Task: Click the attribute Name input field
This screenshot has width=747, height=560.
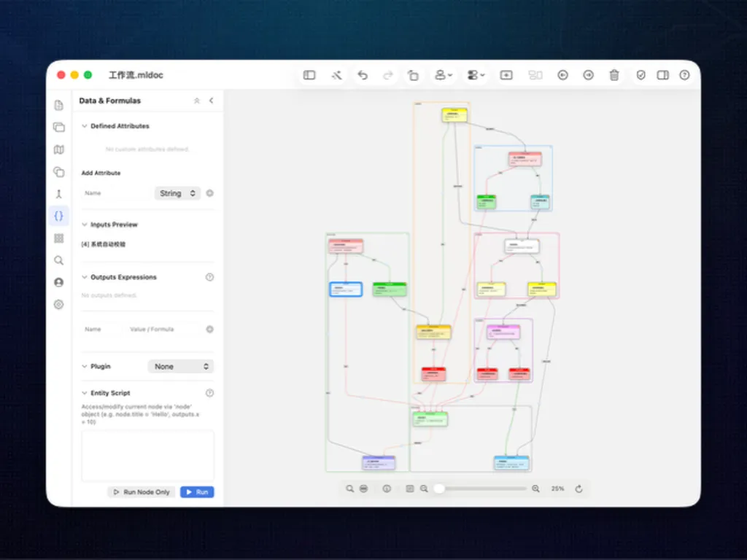Action: pos(117,193)
